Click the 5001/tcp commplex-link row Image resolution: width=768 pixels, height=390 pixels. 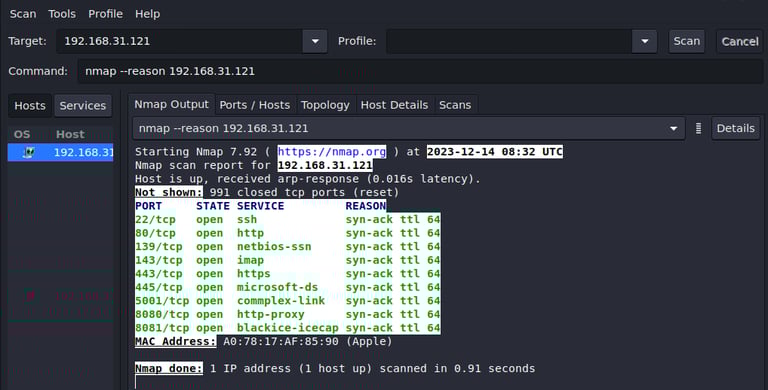coord(288,301)
